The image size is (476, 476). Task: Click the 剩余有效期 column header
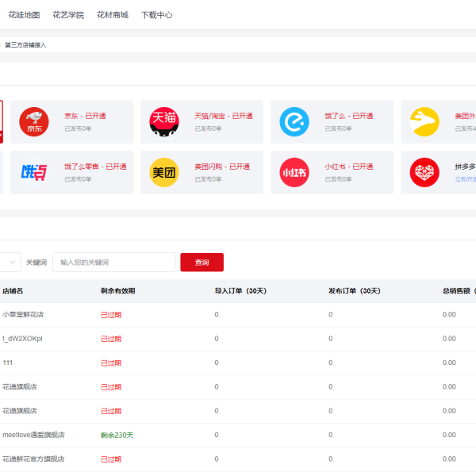(x=117, y=291)
